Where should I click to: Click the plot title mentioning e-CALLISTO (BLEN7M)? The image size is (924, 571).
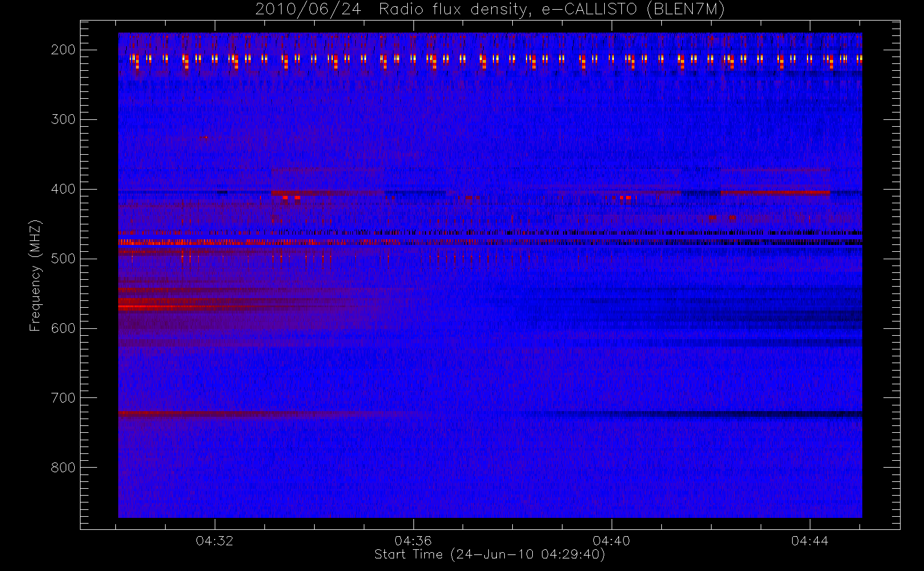pos(490,10)
